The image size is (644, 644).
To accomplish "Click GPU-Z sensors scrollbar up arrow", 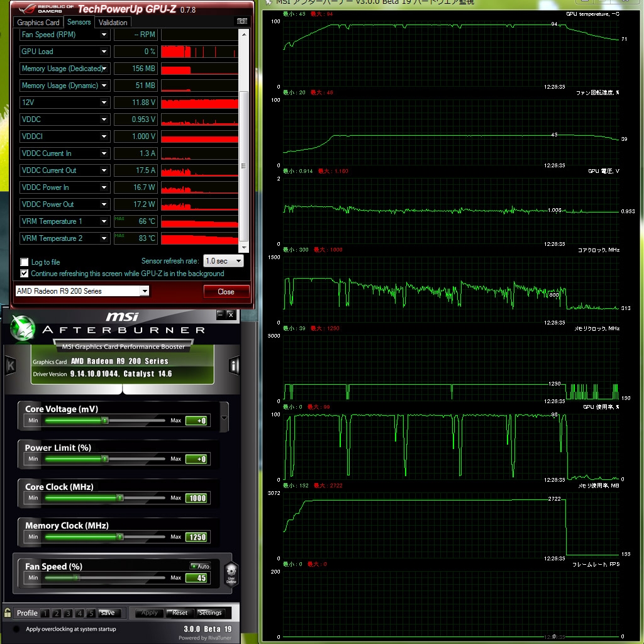I will point(244,35).
